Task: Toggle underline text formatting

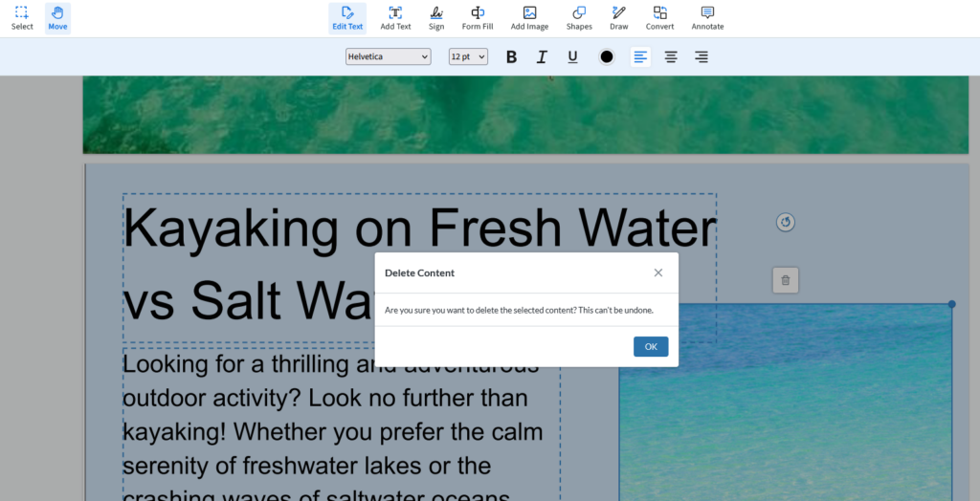Action: 572,57
